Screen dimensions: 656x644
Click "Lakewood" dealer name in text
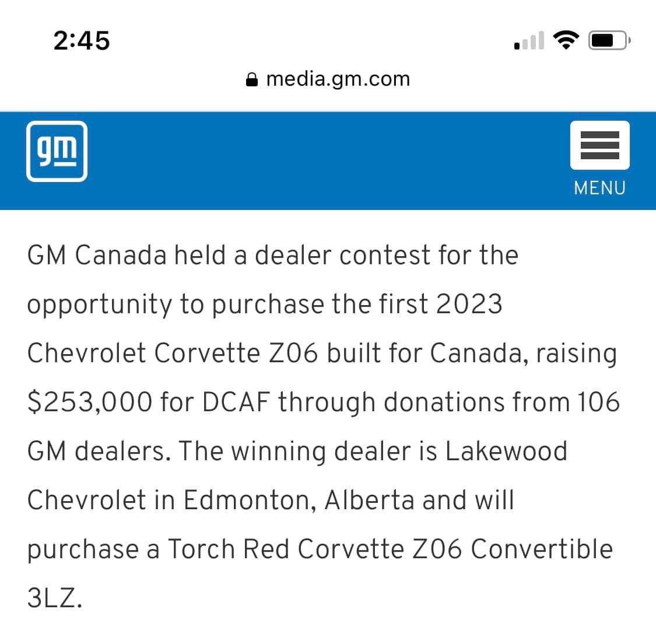[506, 451]
